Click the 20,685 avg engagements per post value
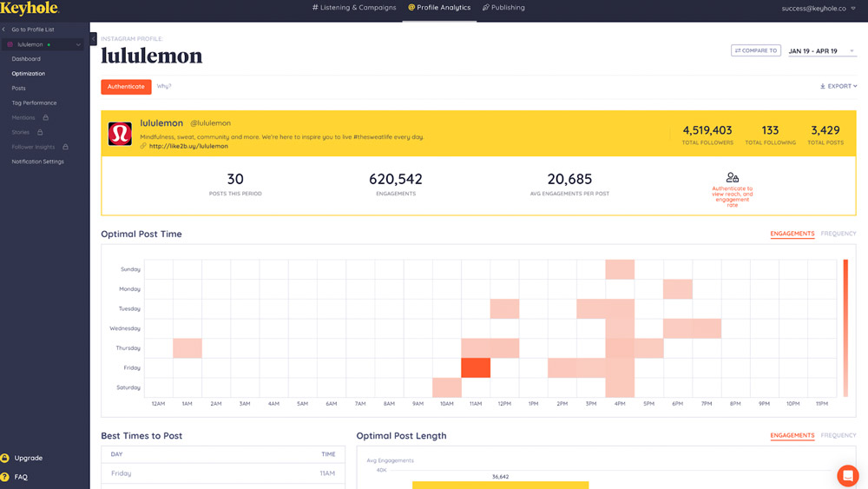Screen dimensions: 868x489 569,179
